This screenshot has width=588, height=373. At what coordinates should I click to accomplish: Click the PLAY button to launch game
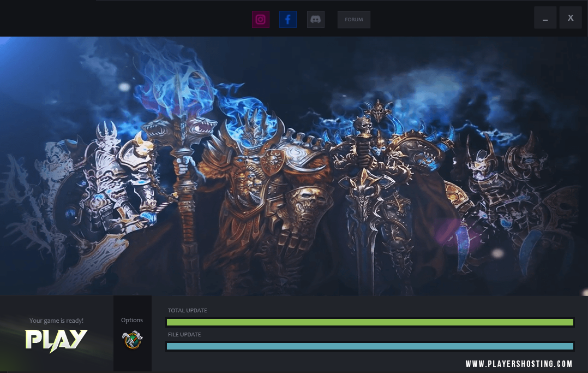pyautogui.click(x=56, y=340)
